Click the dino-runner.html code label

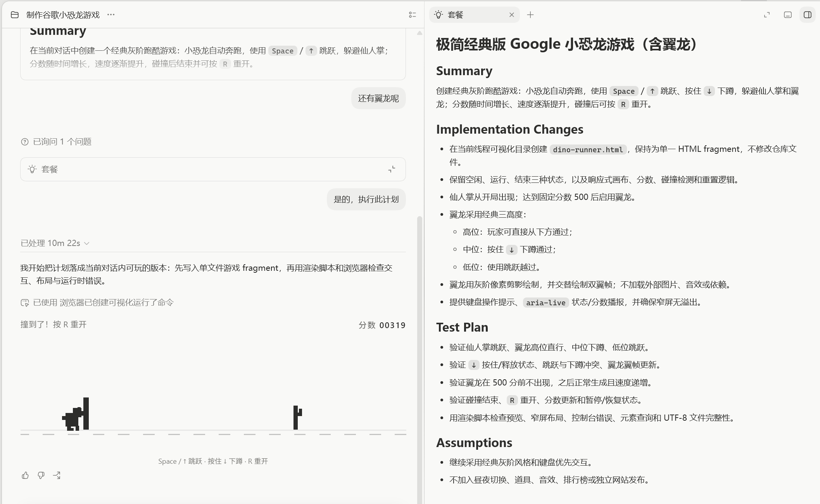(x=588, y=150)
